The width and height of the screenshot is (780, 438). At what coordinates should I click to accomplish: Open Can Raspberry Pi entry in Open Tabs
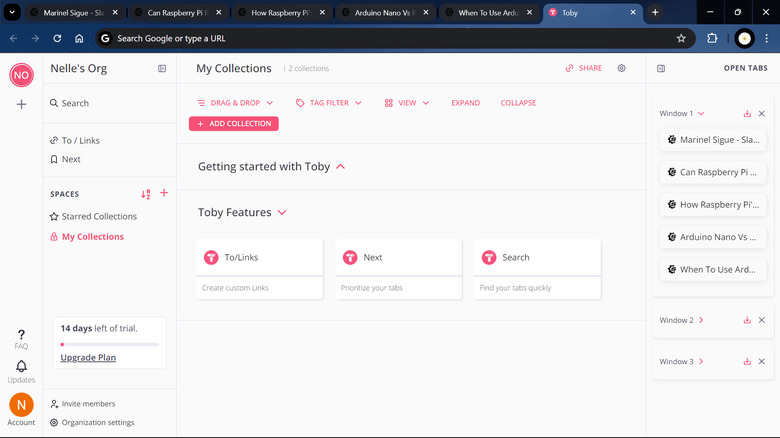[x=713, y=172]
